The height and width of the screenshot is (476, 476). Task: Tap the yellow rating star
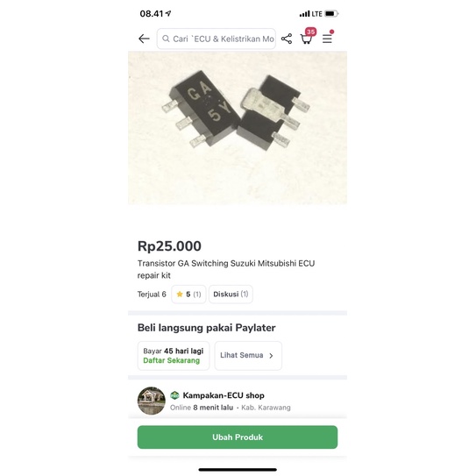180,294
